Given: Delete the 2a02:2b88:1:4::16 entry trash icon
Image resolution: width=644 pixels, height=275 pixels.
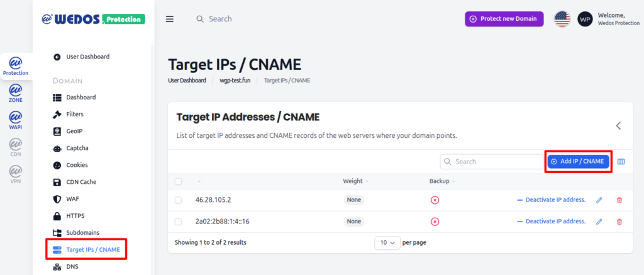Looking at the screenshot, I should click(619, 222).
